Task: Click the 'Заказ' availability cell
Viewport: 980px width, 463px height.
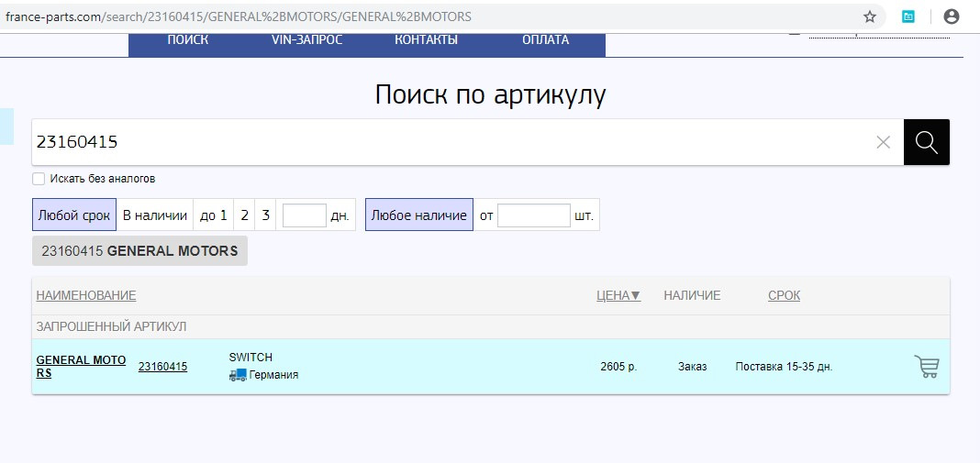Action: point(693,367)
